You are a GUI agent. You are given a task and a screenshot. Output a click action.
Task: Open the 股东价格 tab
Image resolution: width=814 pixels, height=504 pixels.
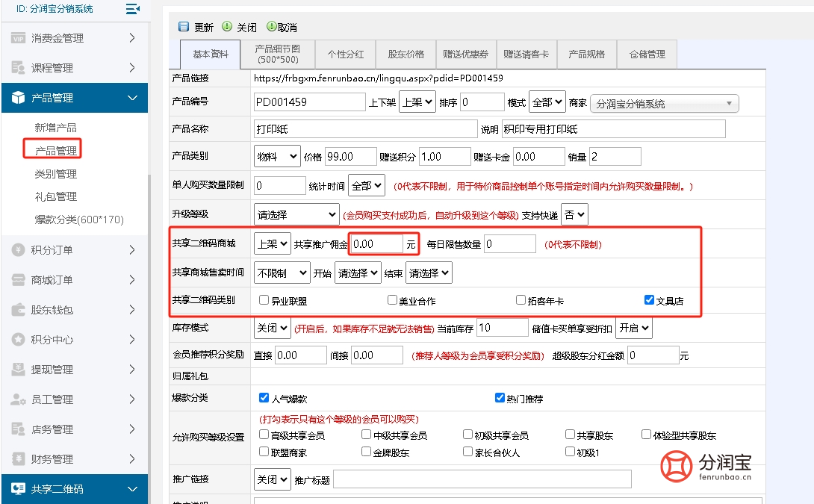(x=405, y=54)
